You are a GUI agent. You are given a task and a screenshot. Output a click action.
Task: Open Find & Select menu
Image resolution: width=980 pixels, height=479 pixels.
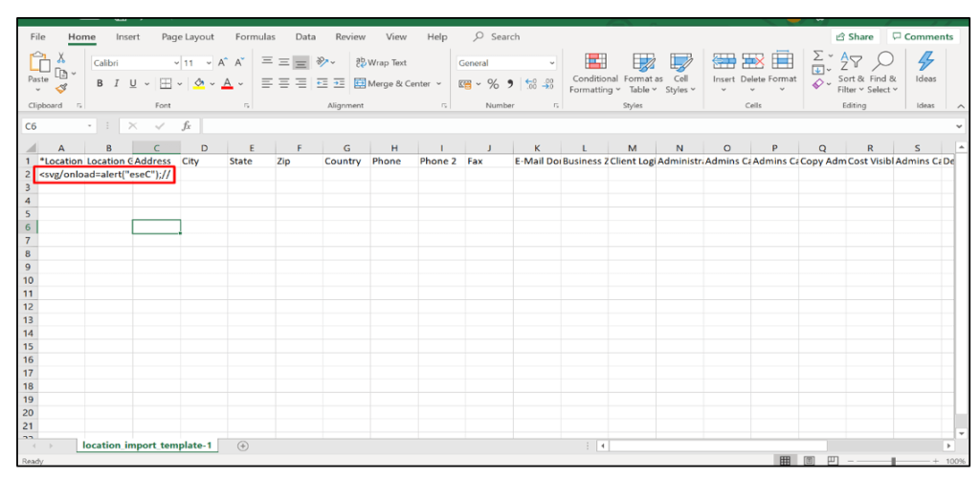pyautogui.click(x=883, y=73)
